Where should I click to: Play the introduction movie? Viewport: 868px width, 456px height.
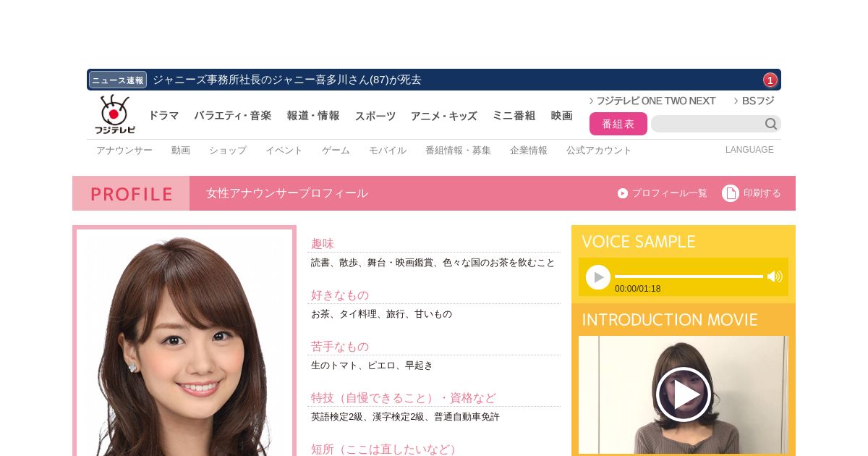point(684,394)
